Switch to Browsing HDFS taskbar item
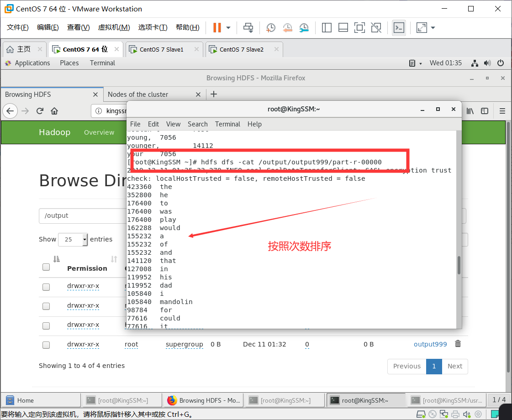Image resolution: width=512 pixels, height=420 pixels. [x=203, y=400]
